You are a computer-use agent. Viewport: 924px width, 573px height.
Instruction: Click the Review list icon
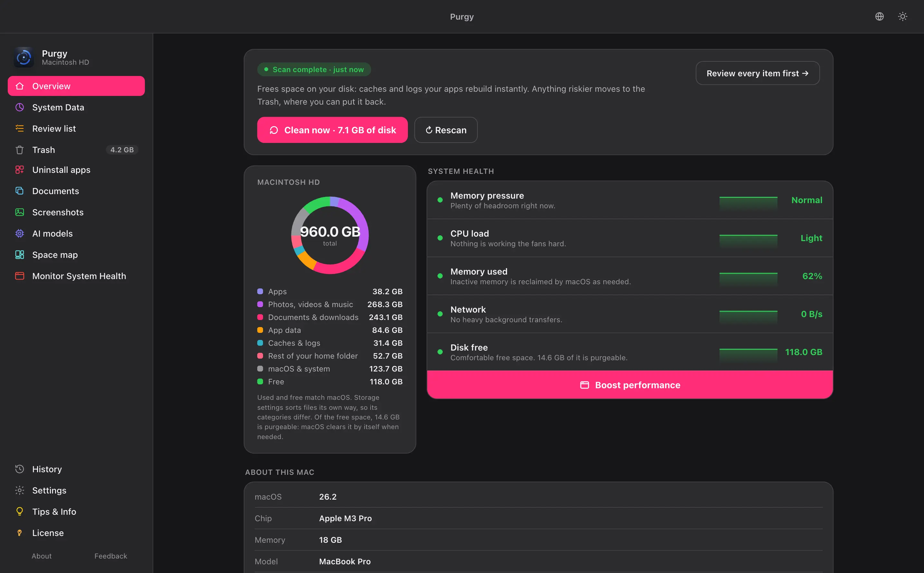click(20, 128)
